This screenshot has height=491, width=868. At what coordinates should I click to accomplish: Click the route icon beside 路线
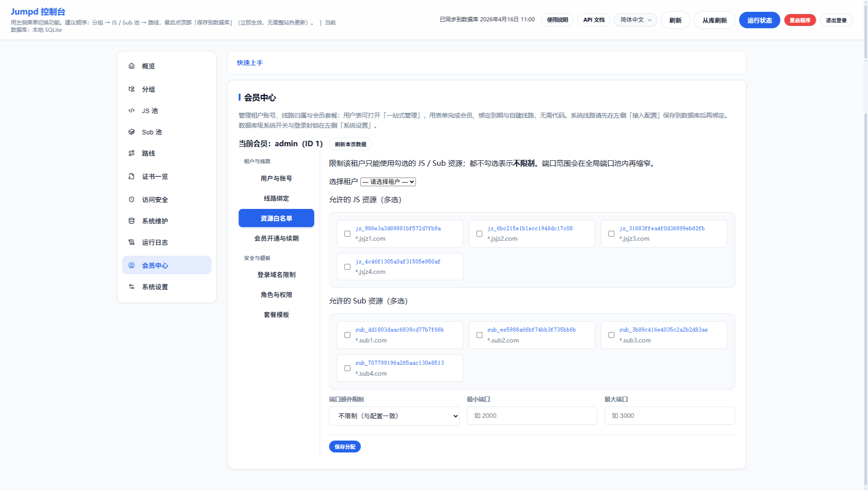tap(131, 153)
